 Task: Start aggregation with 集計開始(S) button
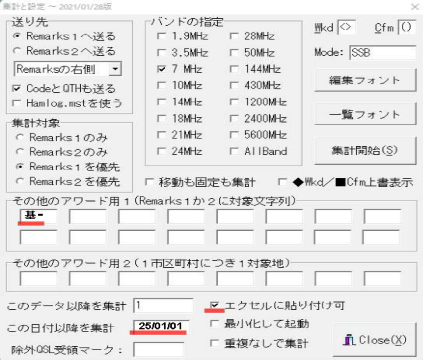click(365, 151)
